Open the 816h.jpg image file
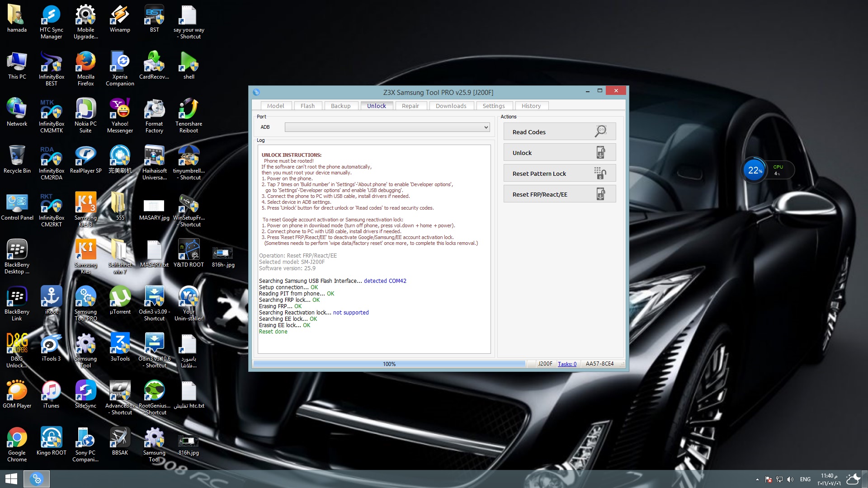This screenshot has width=868, height=488. click(189, 445)
